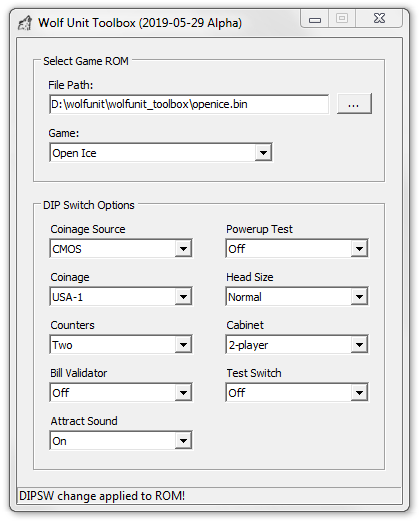Click the 'Attract Sound' label
This screenshot has width=420, height=526.
[x=84, y=421]
